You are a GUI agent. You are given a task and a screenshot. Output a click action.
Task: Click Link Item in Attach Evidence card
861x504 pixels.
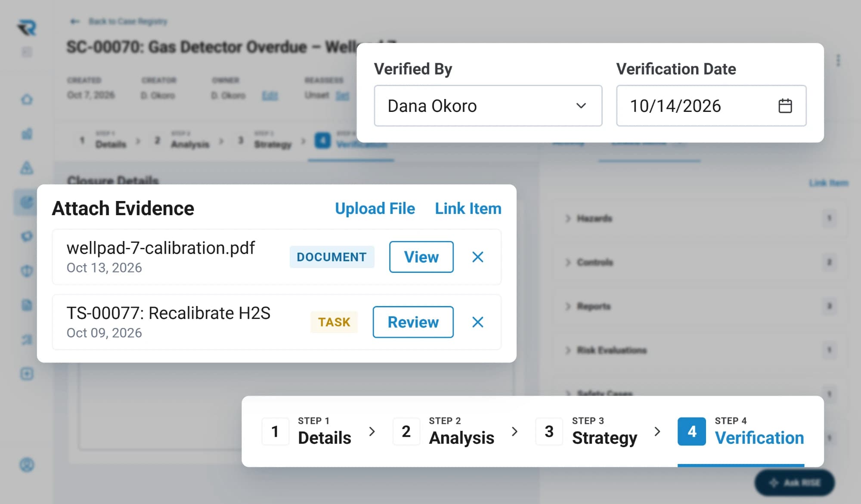[468, 208]
